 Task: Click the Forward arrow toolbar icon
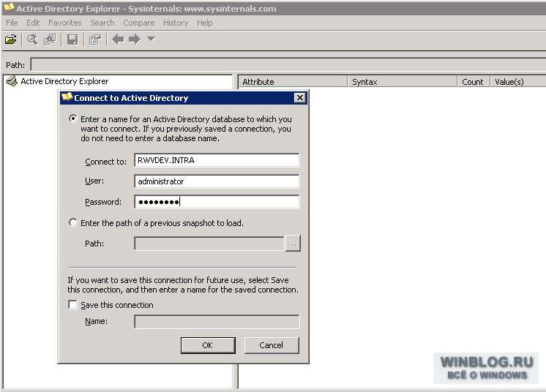click(135, 39)
